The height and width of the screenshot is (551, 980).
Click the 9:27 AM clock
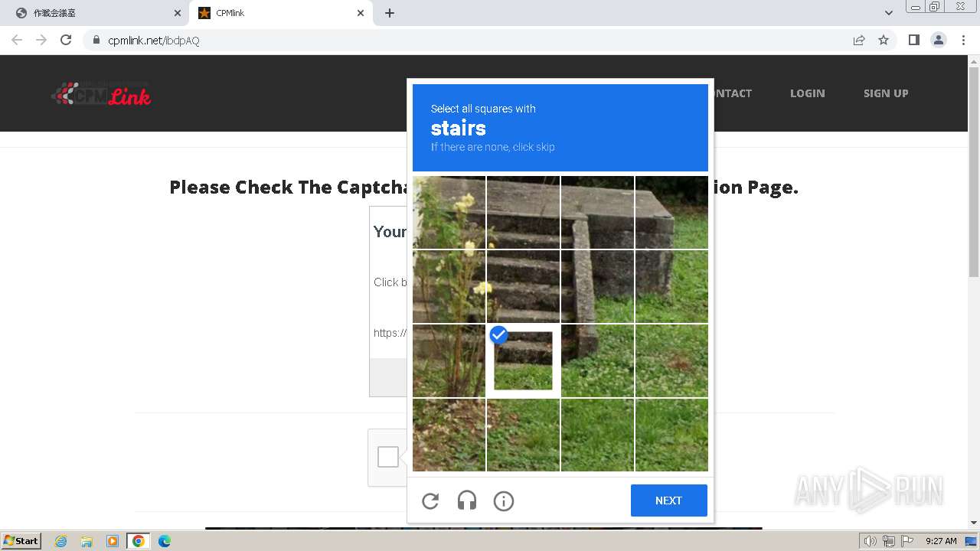tap(941, 541)
